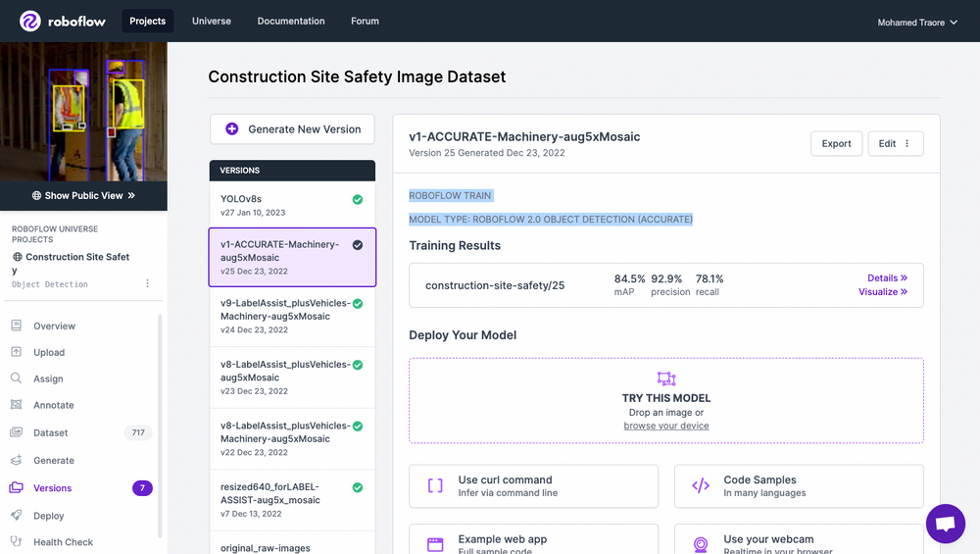Screen dimensions: 980x554
Task: Click Construction Site Safety project name
Action: click(x=72, y=263)
